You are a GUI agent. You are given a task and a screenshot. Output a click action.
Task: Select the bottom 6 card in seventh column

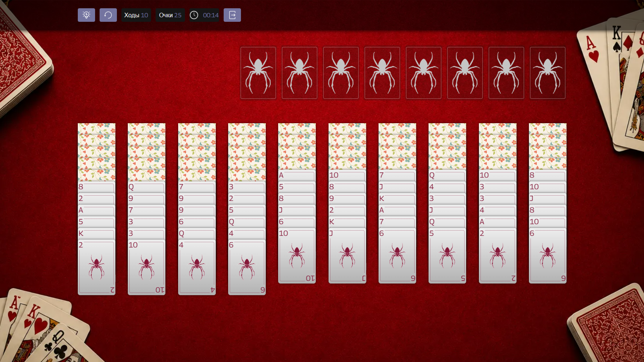point(397,256)
